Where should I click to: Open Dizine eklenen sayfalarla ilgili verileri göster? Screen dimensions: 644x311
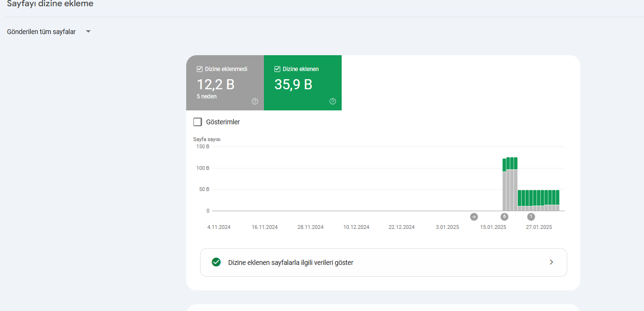click(383, 263)
